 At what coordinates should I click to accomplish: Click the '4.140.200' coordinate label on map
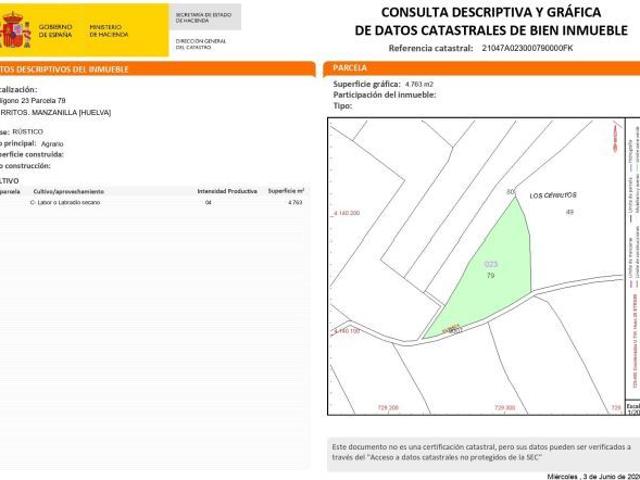click(347, 213)
